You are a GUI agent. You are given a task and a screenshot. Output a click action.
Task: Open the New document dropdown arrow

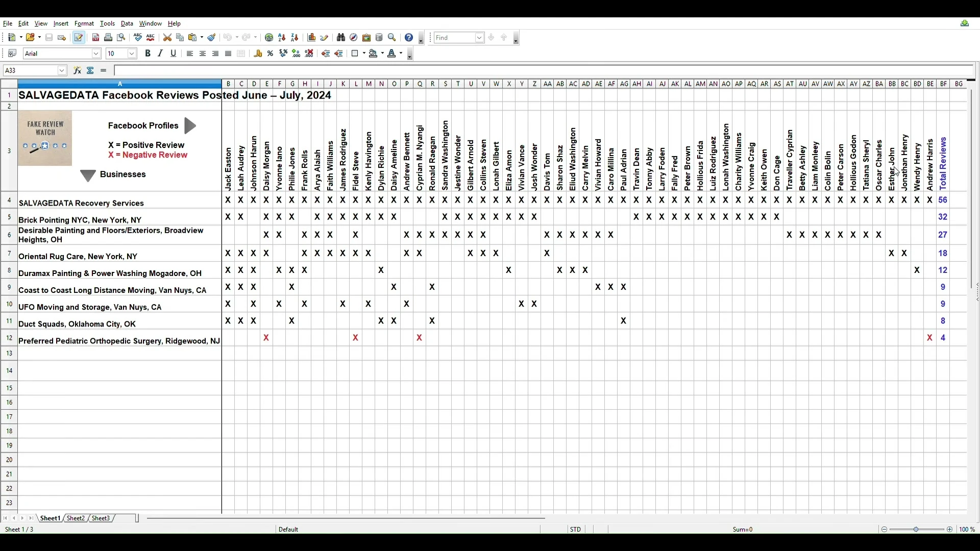click(x=20, y=38)
